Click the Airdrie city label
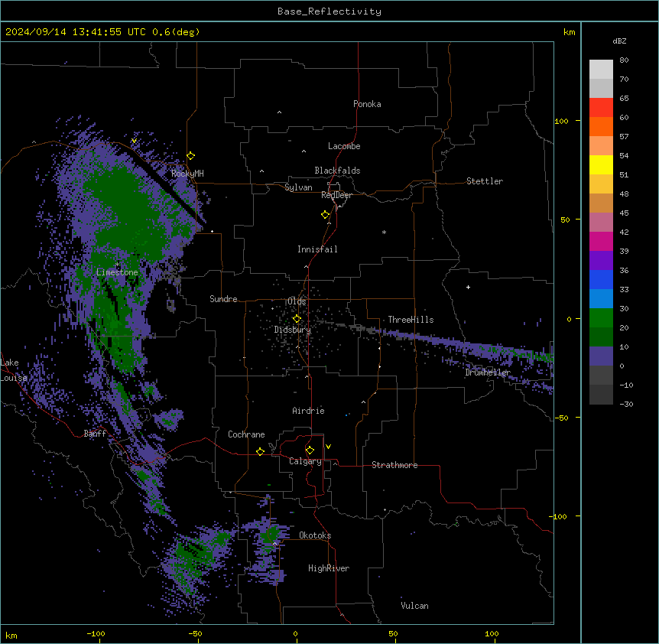The height and width of the screenshot is (644, 659). (x=309, y=411)
